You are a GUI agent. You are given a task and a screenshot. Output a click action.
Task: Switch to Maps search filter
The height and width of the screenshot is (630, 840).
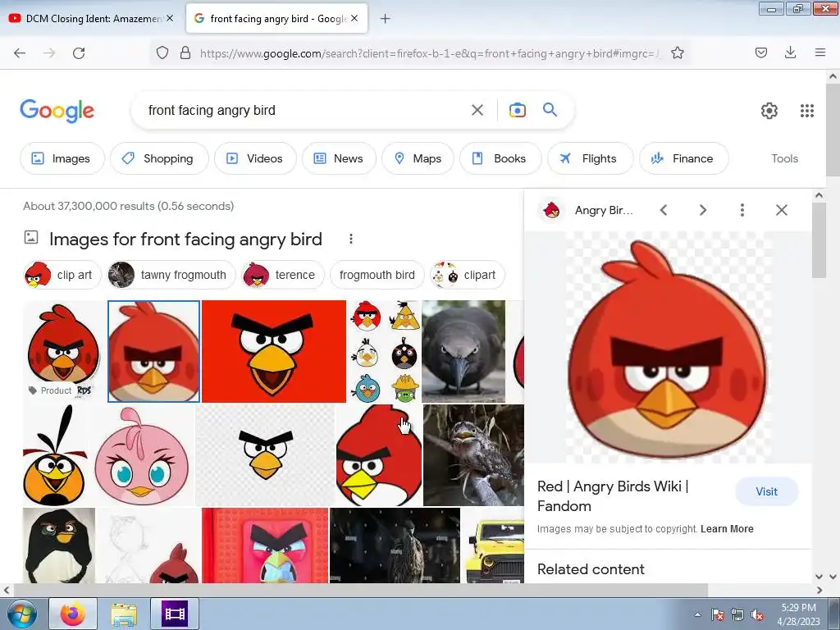tap(418, 158)
